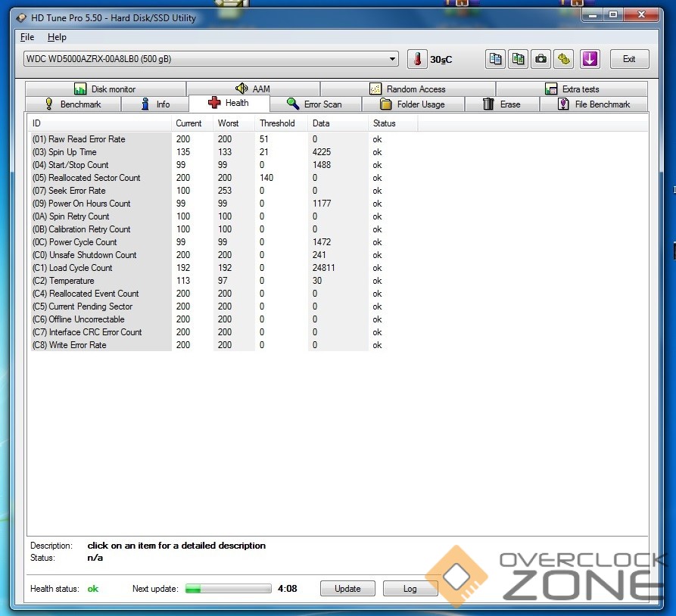Minimize the HD Tune Pro window
This screenshot has width=676, height=616.
click(593, 16)
